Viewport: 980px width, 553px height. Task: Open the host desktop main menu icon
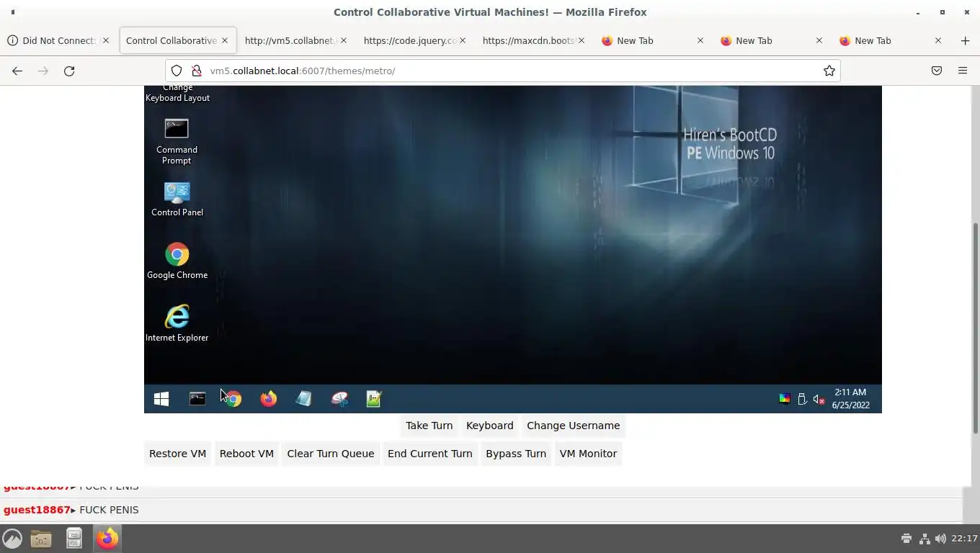click(x=12, y=539)
